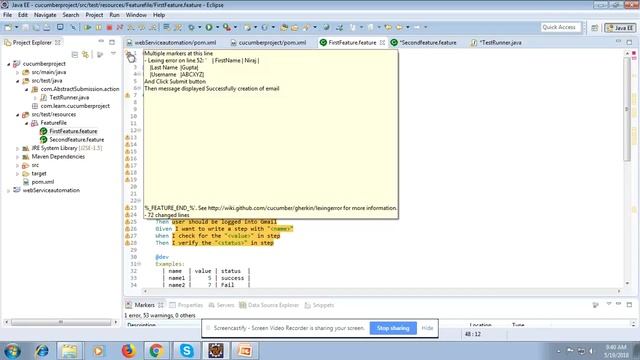Collapse the Featurefile folder
Image resolution: width=640 pixels, height=360 pixels.
[27, 123]
